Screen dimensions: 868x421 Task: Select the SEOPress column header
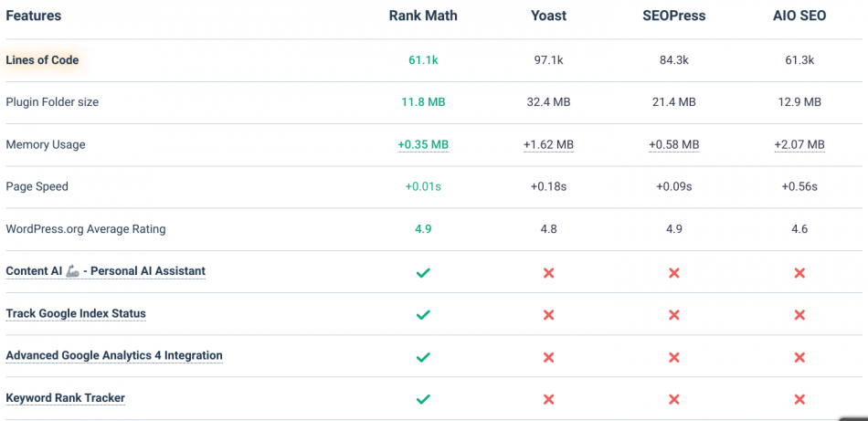[x=673, y=16]
